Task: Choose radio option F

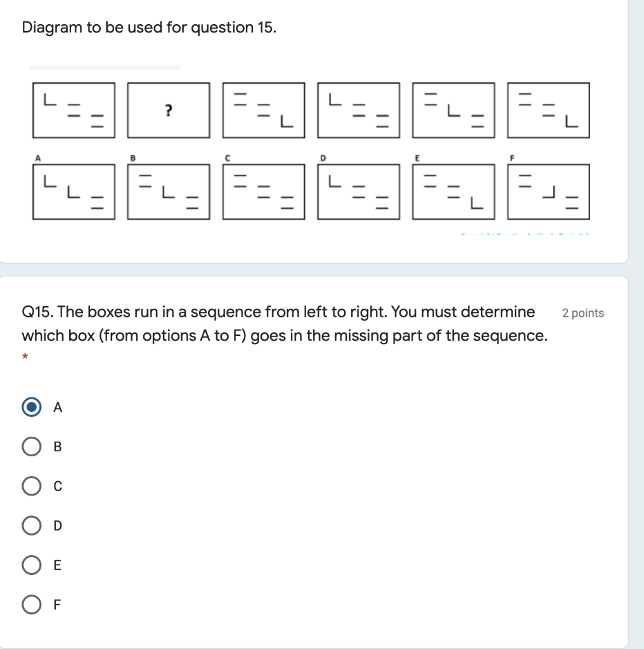Action: 31,604
